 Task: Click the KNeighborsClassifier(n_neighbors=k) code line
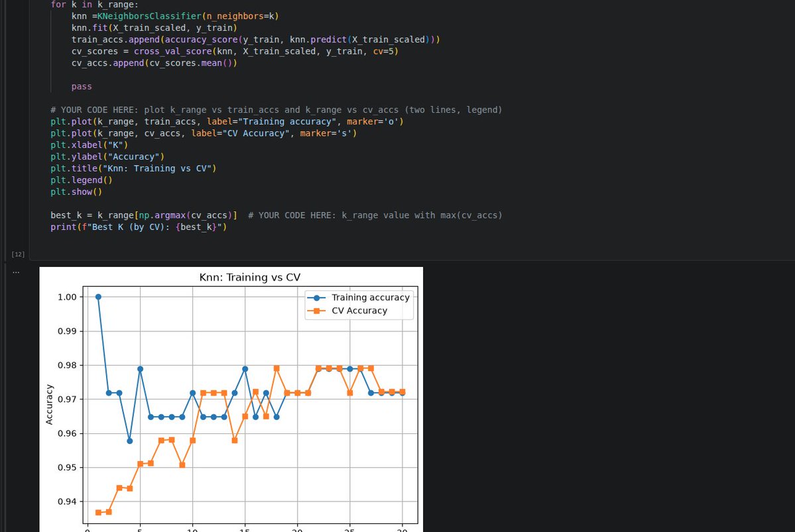coord(175,16)
